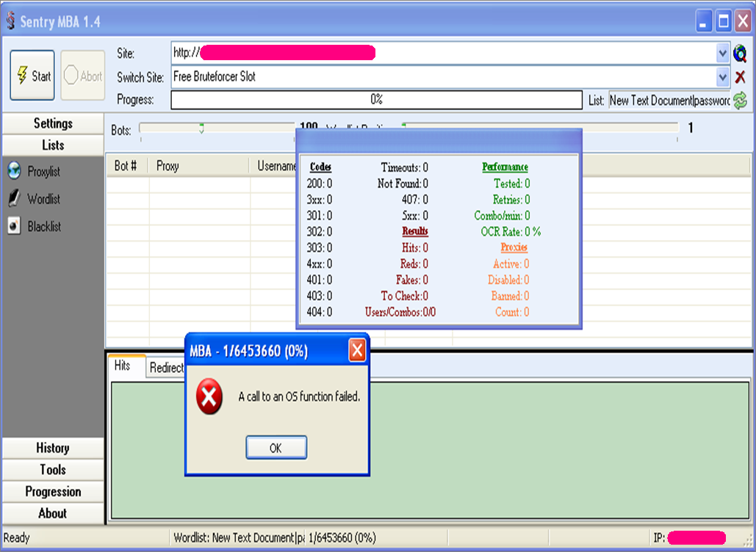
Task: Click the Proxy column header
Action: [x=198, y=166]
